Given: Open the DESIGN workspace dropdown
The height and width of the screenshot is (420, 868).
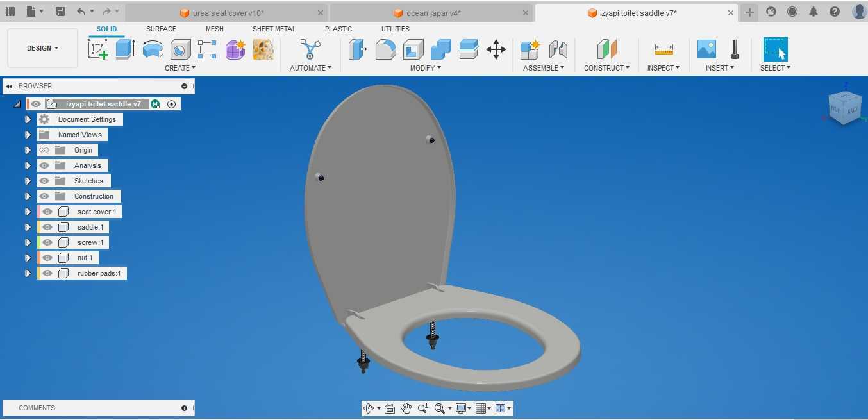Looking at the screenshot, I should [x=42, y=48].
